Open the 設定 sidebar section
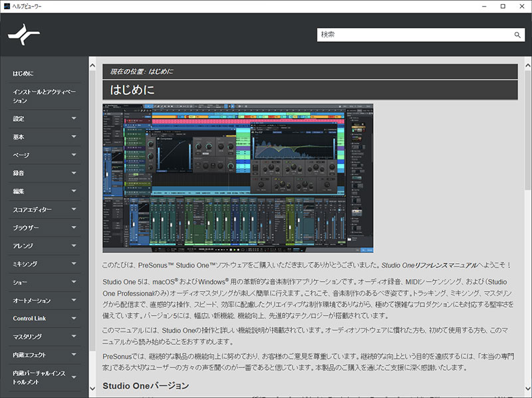 pos(19,119)
